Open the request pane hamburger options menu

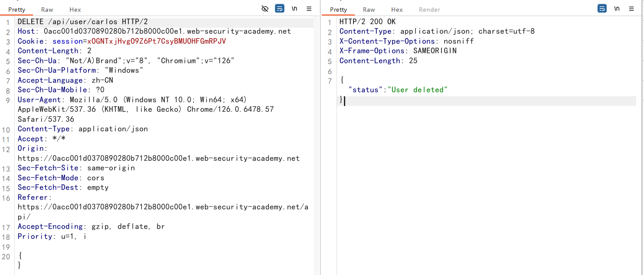click(x=309, y=9)
